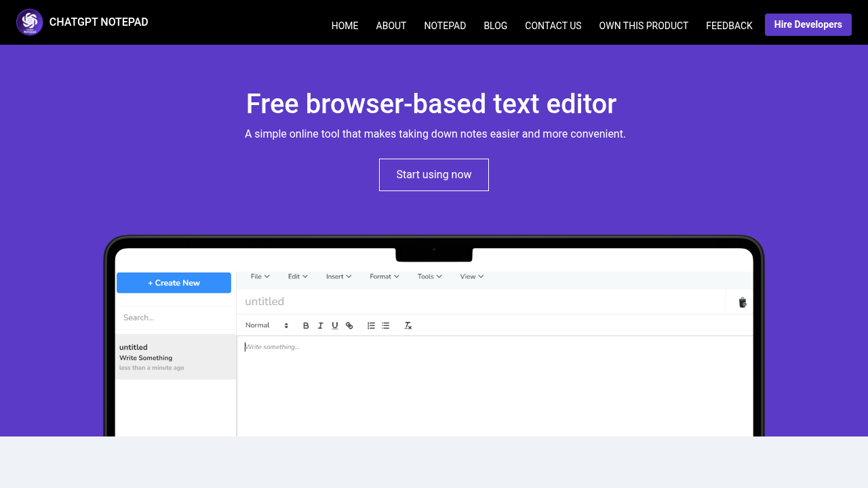Screen dimensions: 868x488
Task: Open the Normal paragraph style dropdown
Action: coord(267,325)
